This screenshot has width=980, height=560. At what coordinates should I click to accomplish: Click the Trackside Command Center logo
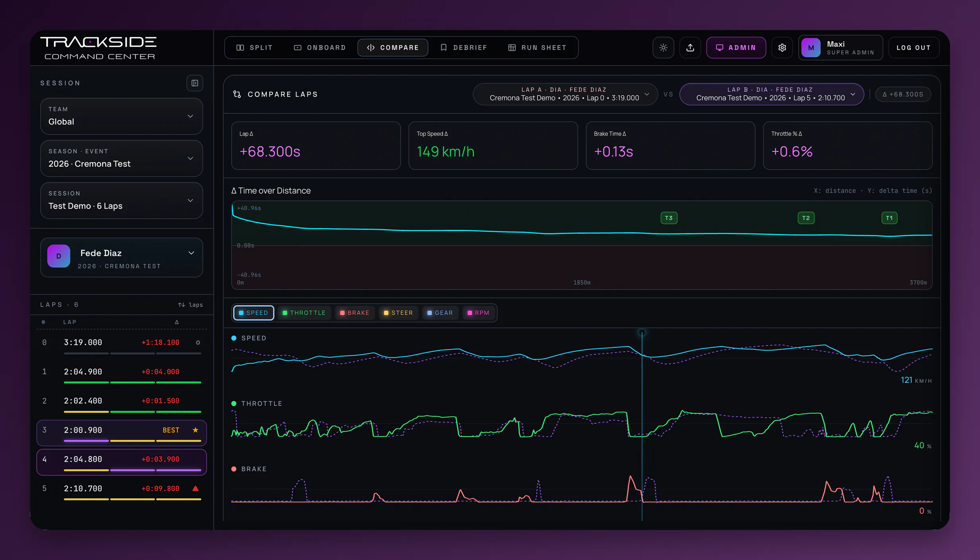[x=99, y=48]
